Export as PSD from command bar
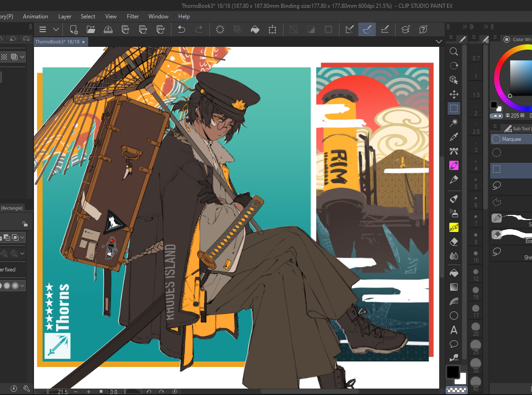 [160, 29]
